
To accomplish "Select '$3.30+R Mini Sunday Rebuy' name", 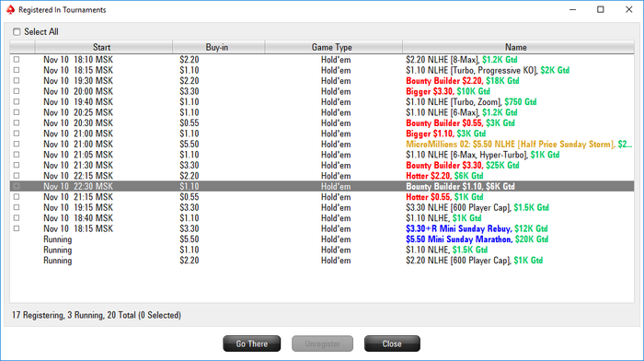I will (x=459, y=228).
